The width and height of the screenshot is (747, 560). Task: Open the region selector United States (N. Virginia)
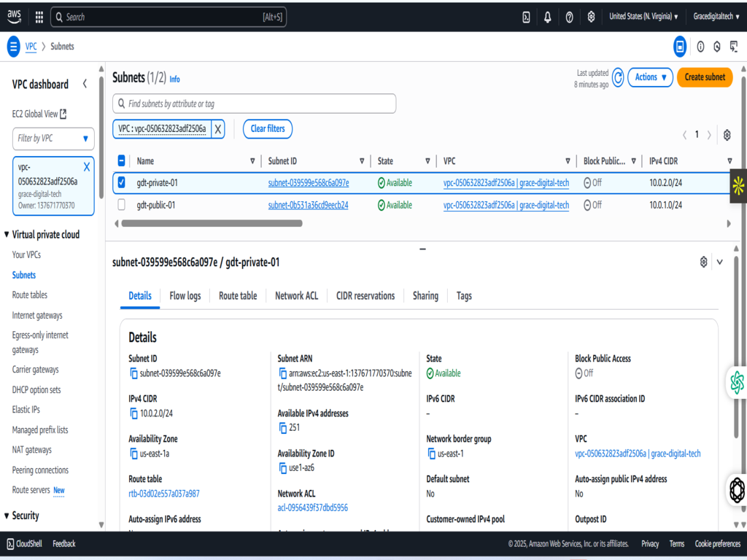643,17
